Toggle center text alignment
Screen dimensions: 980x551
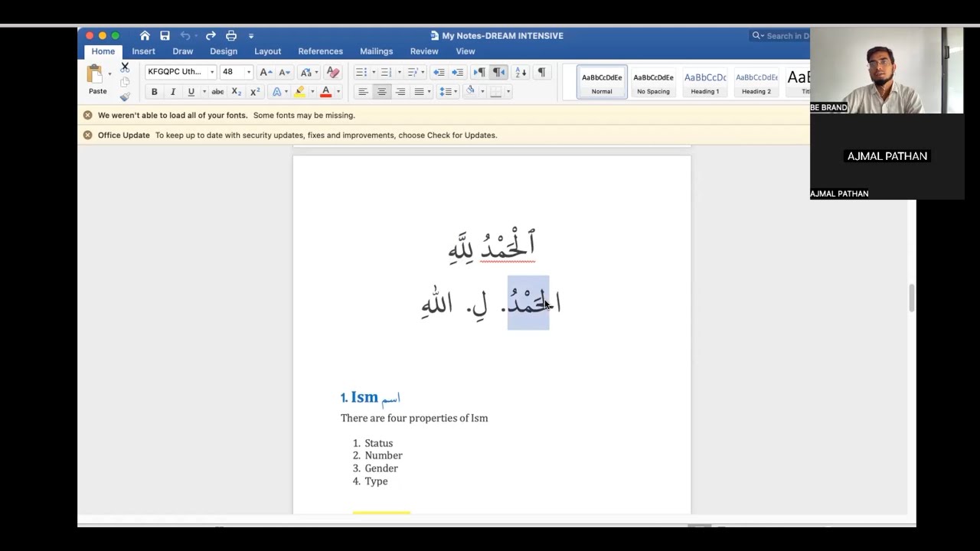point(381,92)
